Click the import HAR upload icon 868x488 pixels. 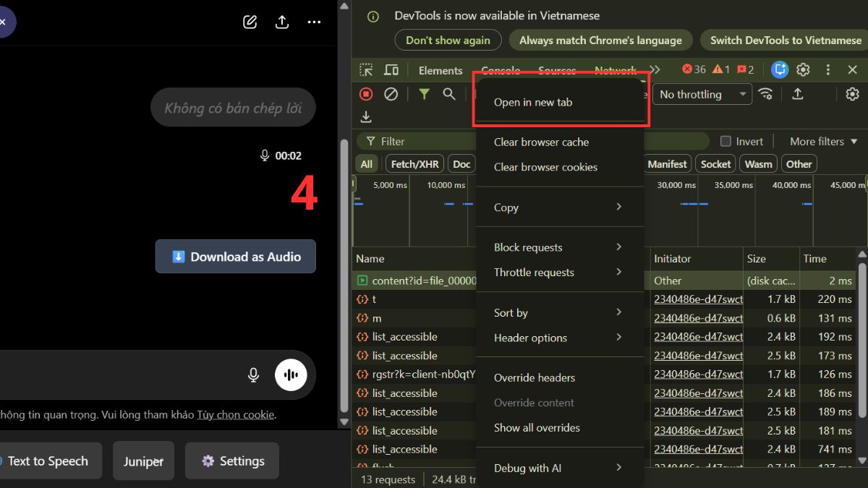point(798,94)
